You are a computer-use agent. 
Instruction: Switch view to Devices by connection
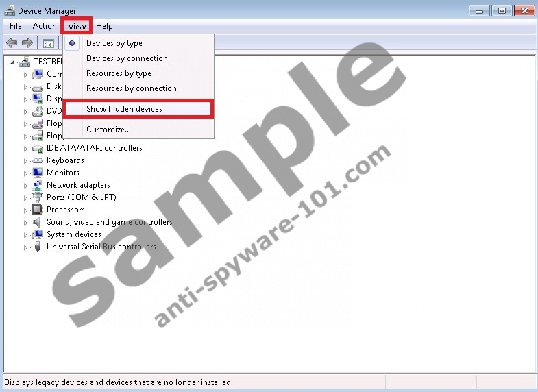pos(127,58)
